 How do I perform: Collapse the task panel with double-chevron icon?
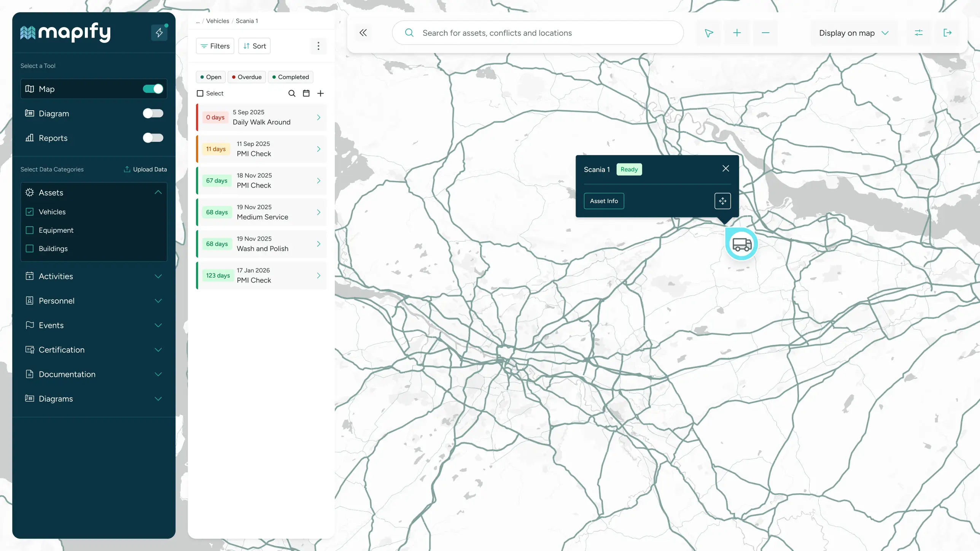[x=363, y=33]
